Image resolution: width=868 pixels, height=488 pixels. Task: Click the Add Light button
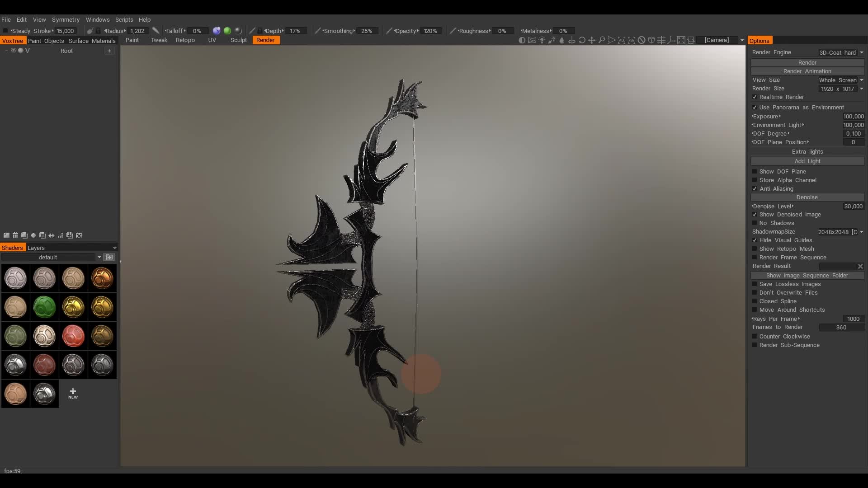coord(807,161)
